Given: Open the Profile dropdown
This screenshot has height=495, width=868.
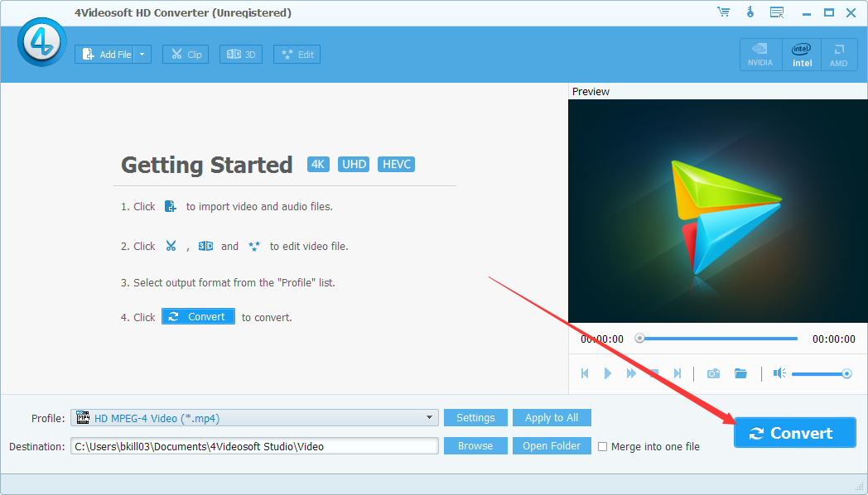Looking at the screenshot, I should tap(254, 418).
